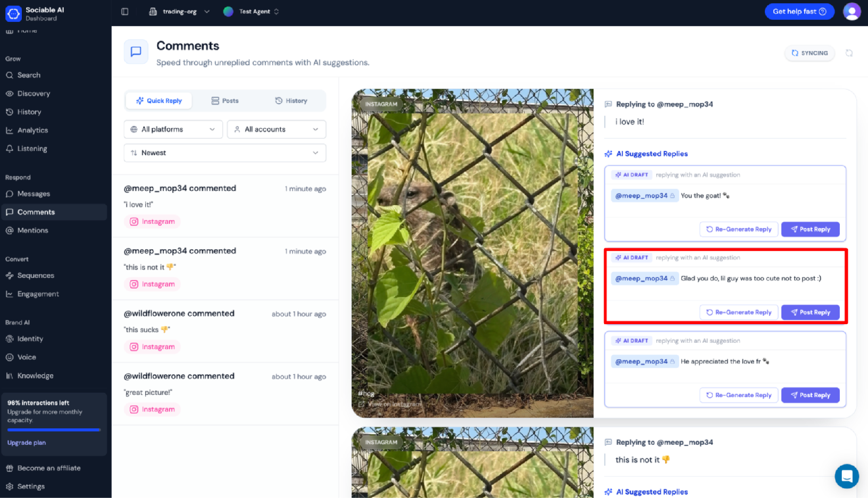Viewport: 868px width, 498px height.
Task: Click the Sociable AI logo icon
Action: [13, 13]
